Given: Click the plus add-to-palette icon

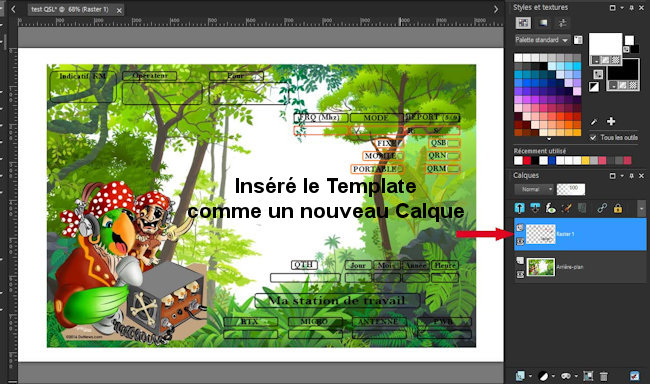Looking at the screenshot, I should click(x=611, y=122).
